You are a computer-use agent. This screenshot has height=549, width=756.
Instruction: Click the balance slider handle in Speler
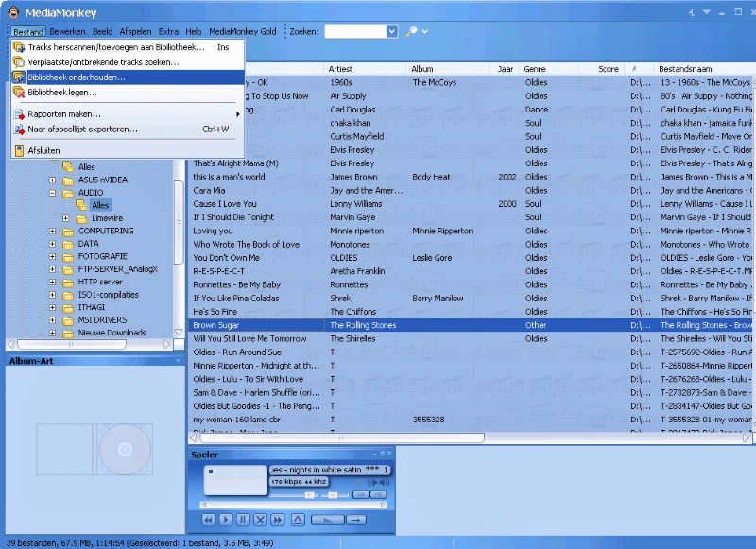pos(333,495)
